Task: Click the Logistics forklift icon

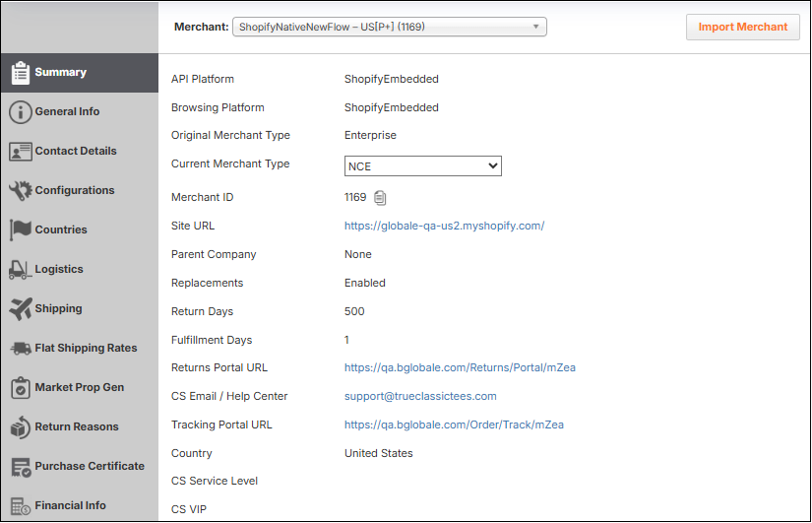Action: [x=21, y=270]
